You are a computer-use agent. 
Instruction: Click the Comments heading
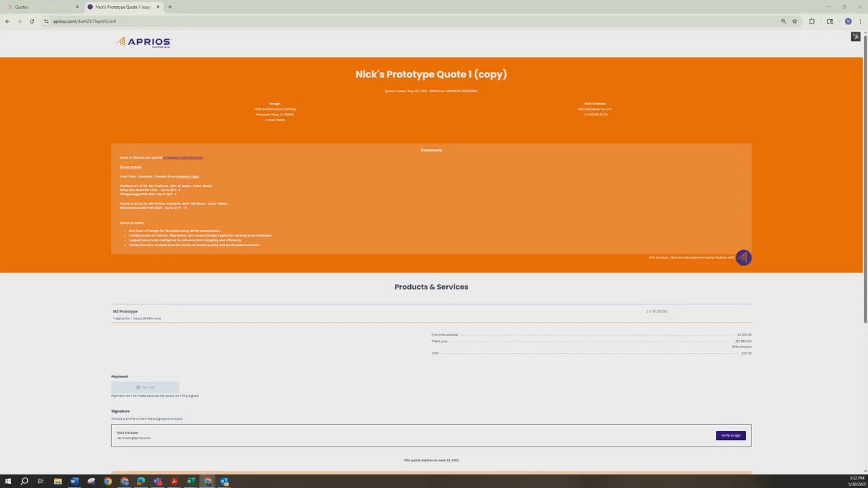pos(431,150)
